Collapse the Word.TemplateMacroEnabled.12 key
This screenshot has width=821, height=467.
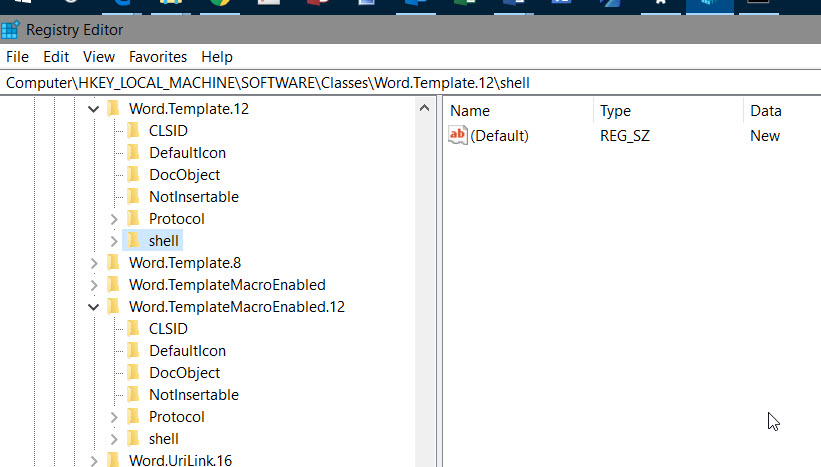tap(94, 307)
